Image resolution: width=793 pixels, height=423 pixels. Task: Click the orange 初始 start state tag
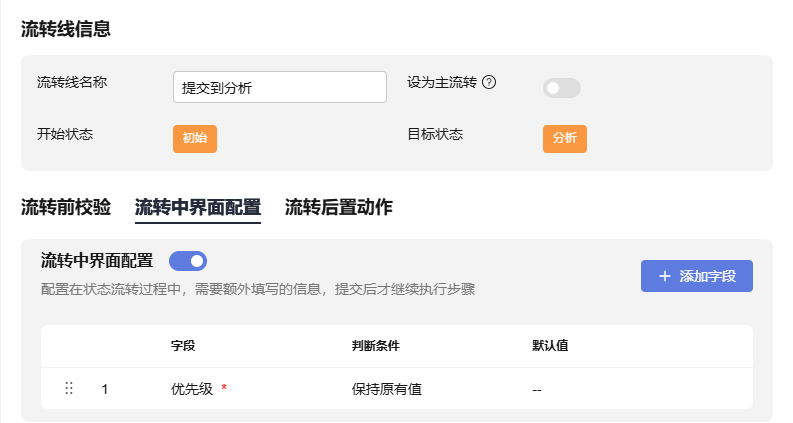[195, 138]
